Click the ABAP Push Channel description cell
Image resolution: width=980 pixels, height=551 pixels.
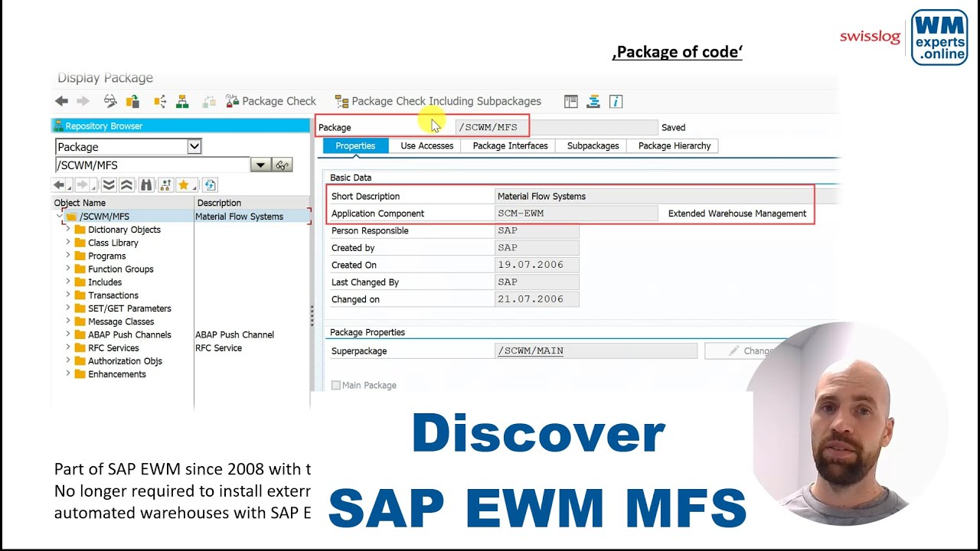[x=234, y=334]
